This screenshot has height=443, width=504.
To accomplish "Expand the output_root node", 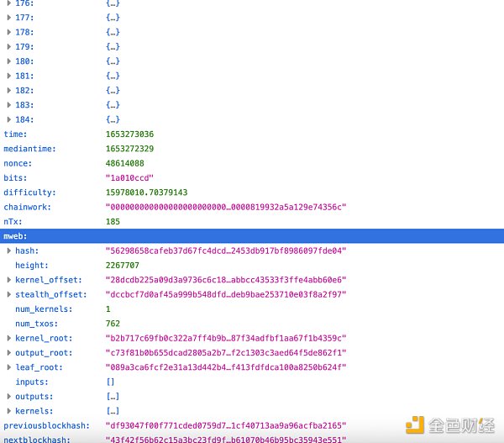I will tap(9, 352).
